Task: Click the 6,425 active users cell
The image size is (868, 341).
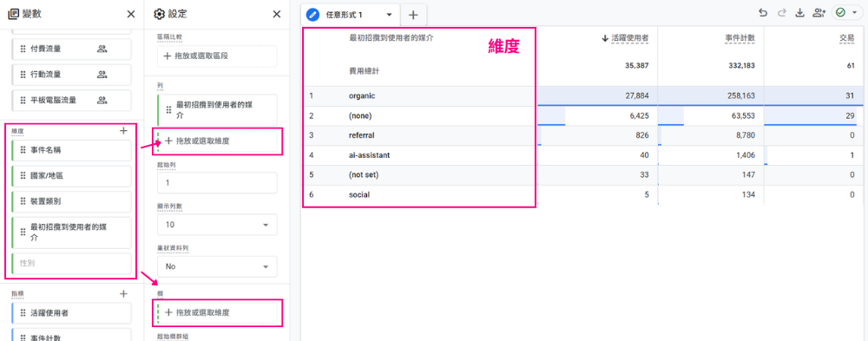Action: point(639,115)
